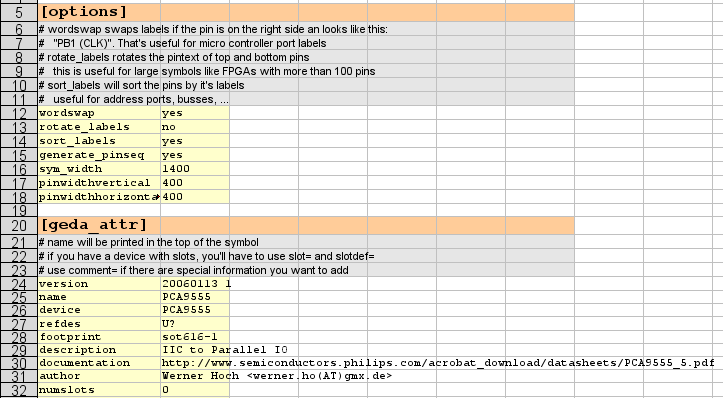Click the [options] section header cell
Image resolution: width=723 pixels, height=398 pixels.
[99, 12]
